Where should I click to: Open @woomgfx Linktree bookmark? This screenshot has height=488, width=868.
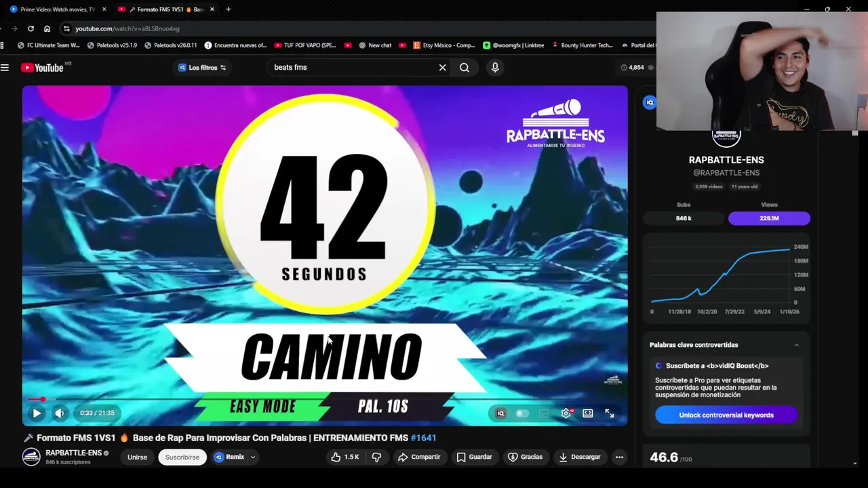tap(513, 45)
